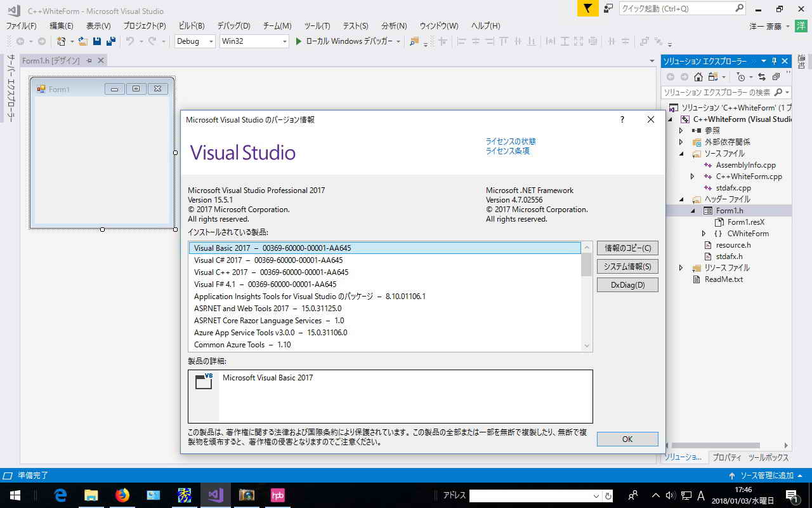Expand the リソース ファイル folder
The width and height of the screenshot is (812, 508).
(x=681, y=268)
